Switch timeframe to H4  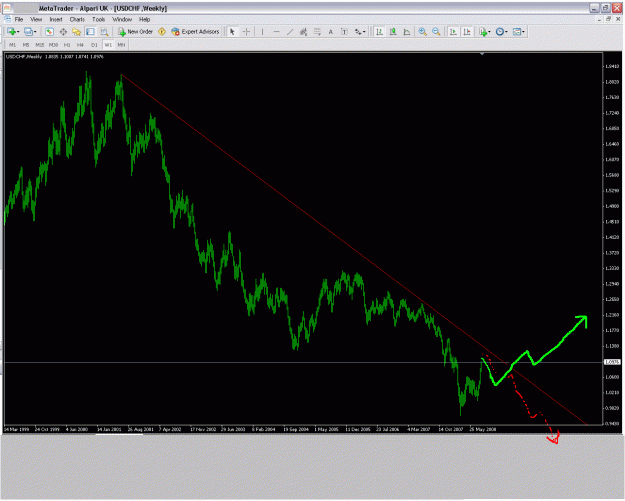pos(81,45)
